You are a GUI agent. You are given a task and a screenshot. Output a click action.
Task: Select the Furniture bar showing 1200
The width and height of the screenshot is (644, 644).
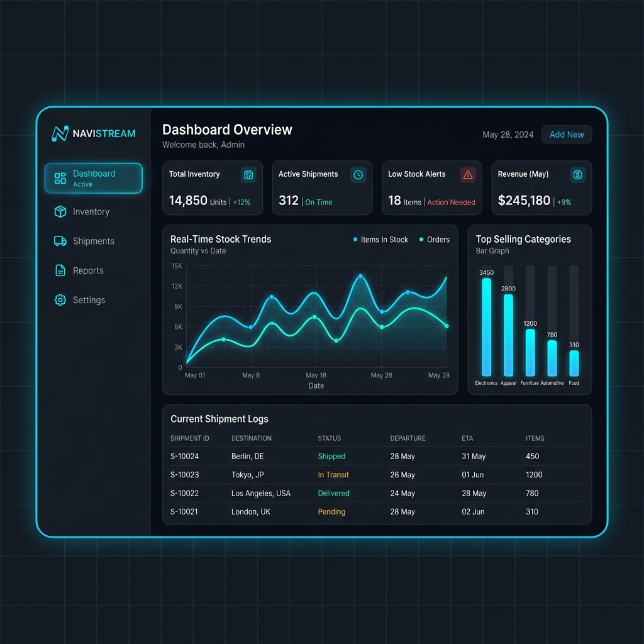(530, 352)
